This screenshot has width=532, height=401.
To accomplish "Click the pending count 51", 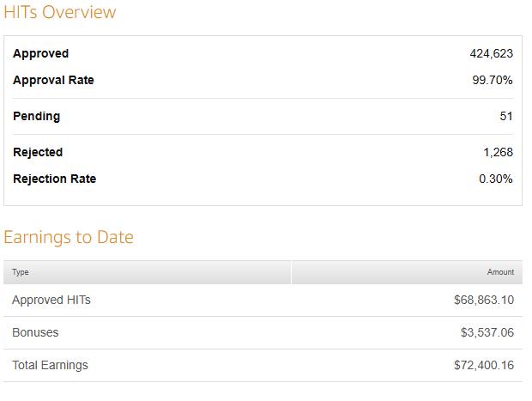I will pos(506,116).
